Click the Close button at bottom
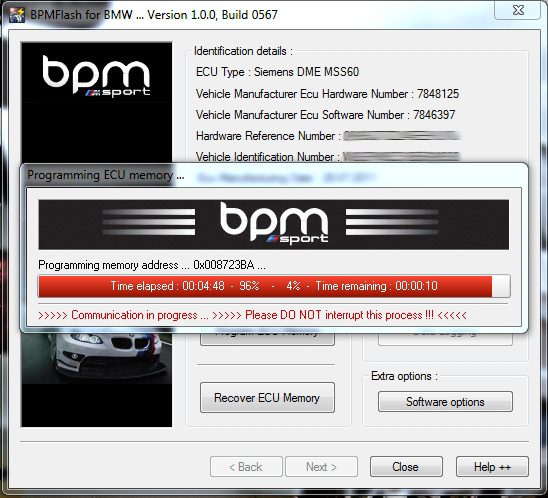548x498 pixels. 406,467
